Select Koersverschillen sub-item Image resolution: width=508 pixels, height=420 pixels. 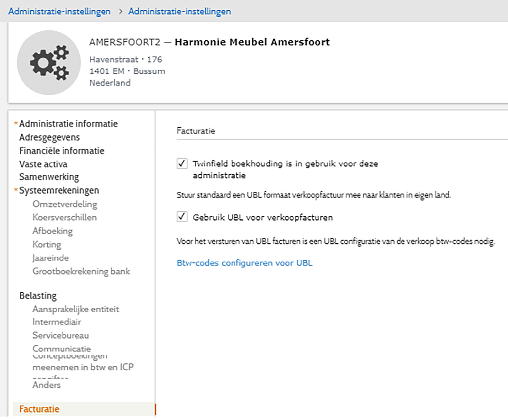[65, 217]
